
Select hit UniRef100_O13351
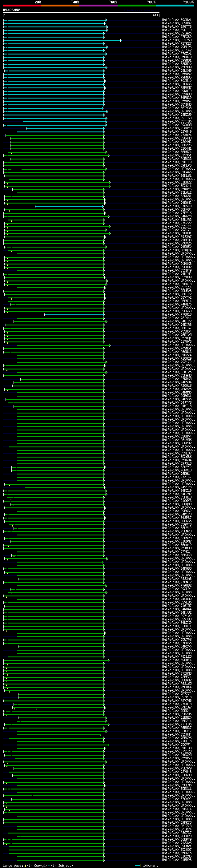177,155
